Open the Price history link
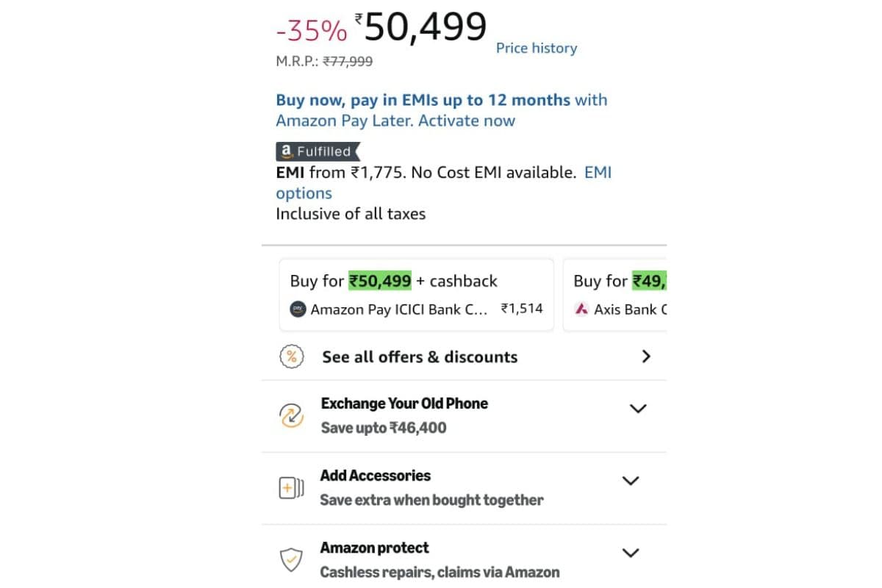The height and width of the screenshot is (588, 882). coord(536,49)
